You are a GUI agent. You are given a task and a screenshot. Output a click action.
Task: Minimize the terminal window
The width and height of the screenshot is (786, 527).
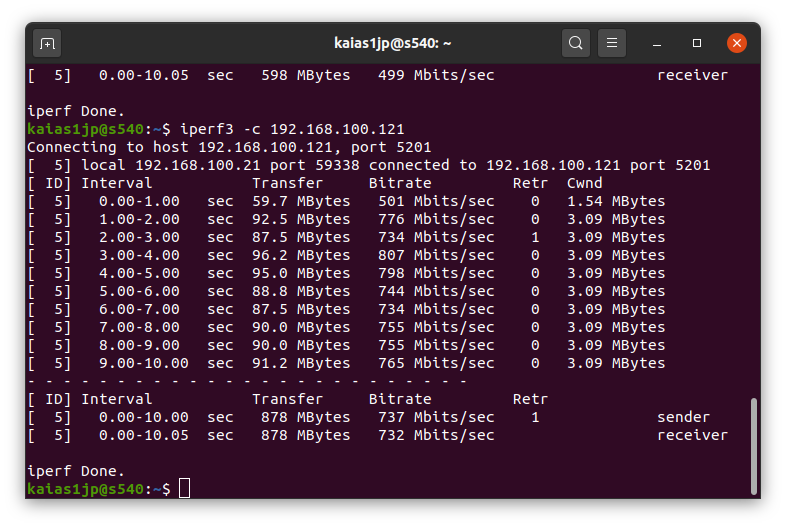[657, 44]
